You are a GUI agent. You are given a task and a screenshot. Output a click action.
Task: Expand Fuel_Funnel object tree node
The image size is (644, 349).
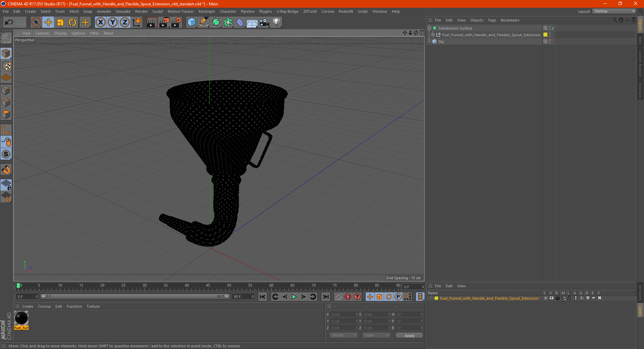point(433,35)
